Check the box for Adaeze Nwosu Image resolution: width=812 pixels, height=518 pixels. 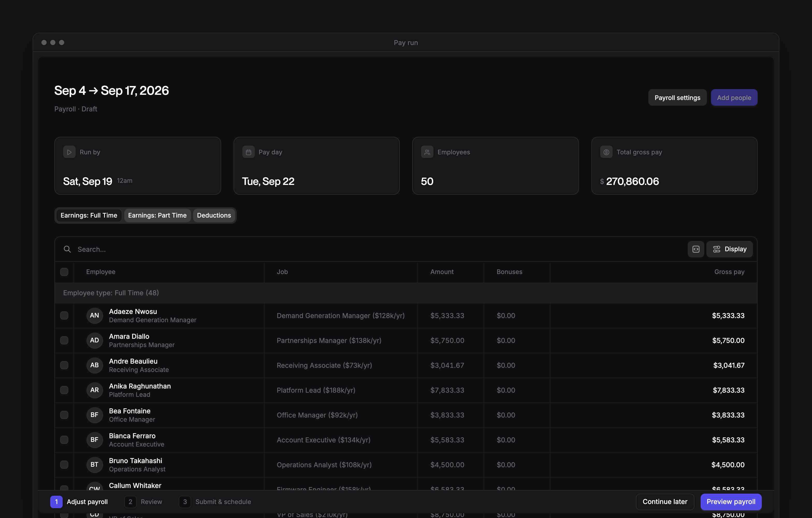64,316
